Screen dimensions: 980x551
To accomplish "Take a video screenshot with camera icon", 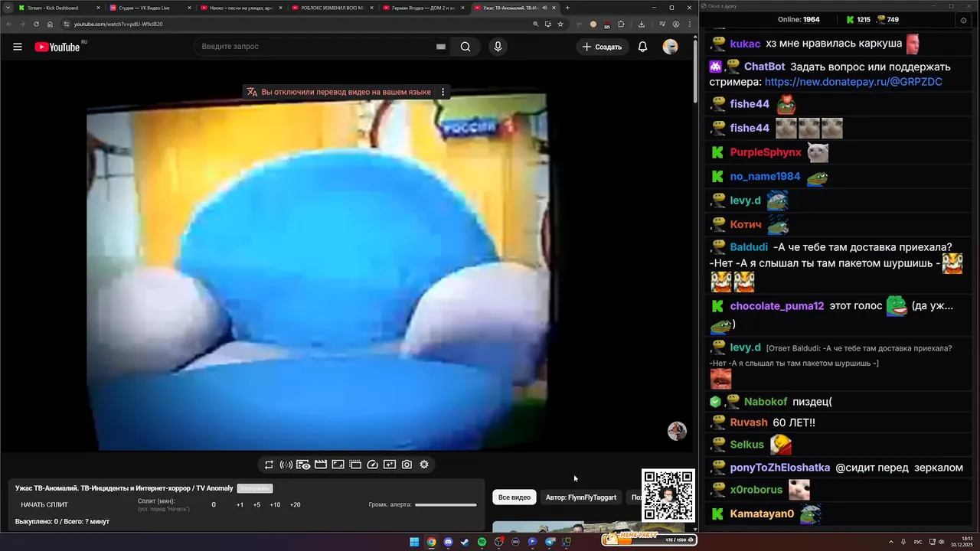I will click(x=407, y=465).
